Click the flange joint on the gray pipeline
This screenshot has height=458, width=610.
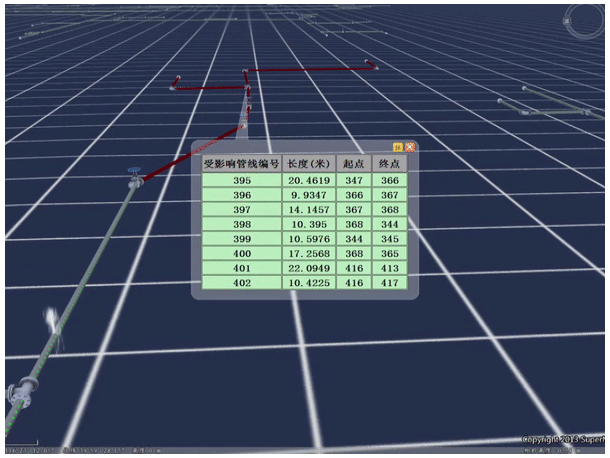point(21,390)
